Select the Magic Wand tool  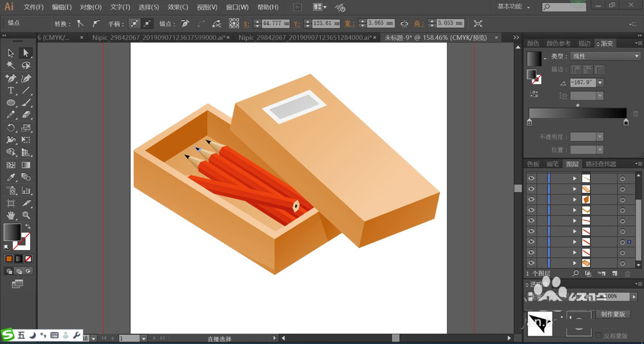[x=11, y=65]
